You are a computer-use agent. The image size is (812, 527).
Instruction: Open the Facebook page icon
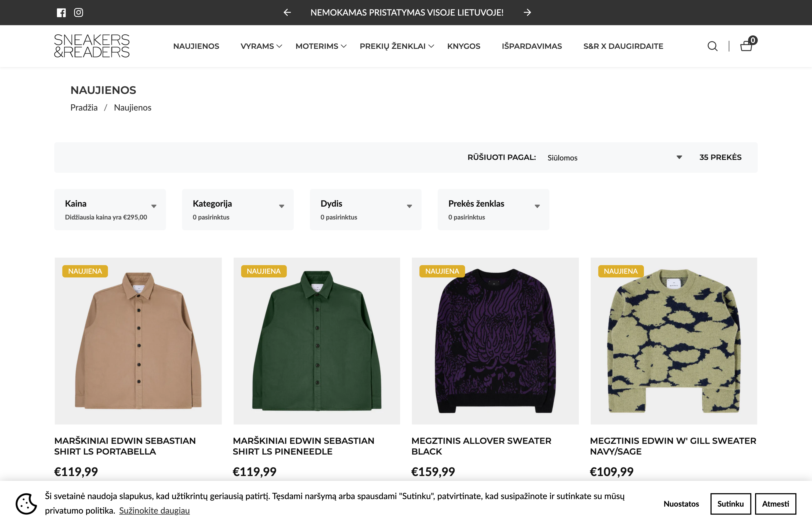click(61, 13)
